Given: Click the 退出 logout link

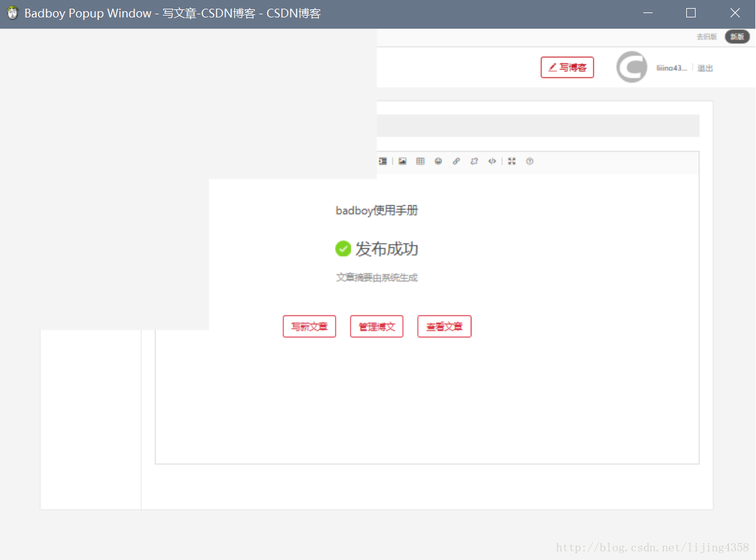Looking at the screenshot, I should point(705,68).
